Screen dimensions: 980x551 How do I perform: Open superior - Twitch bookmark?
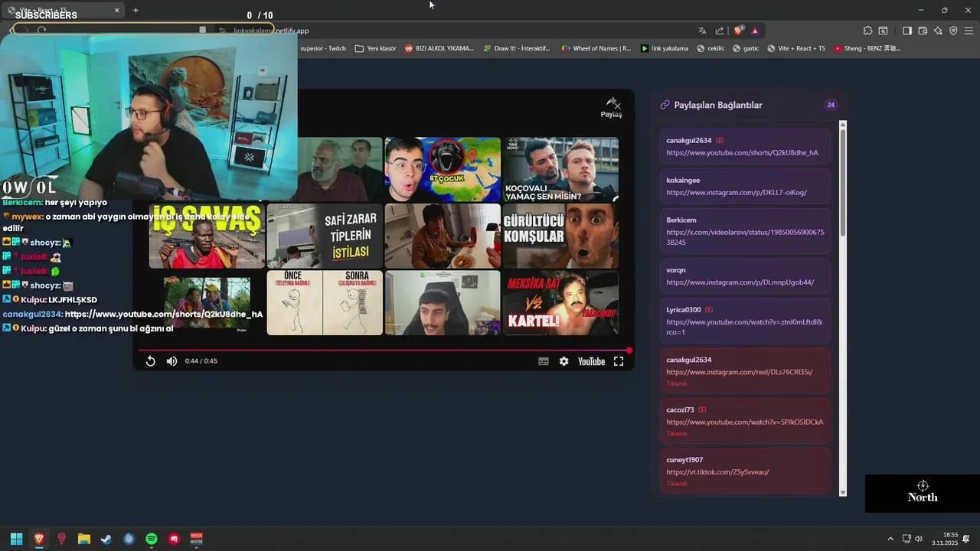[322, 48]
